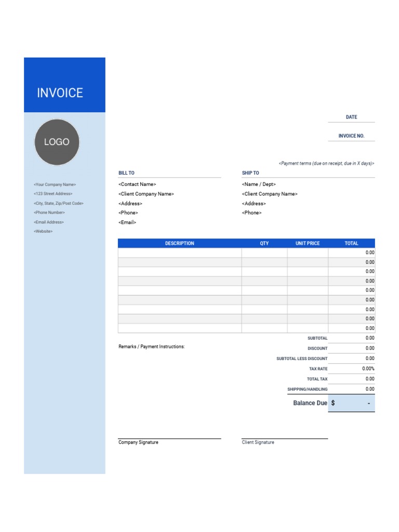399x532 pixels.
Task: Click the first empty description row cell
Action: (x=179, y=252)
